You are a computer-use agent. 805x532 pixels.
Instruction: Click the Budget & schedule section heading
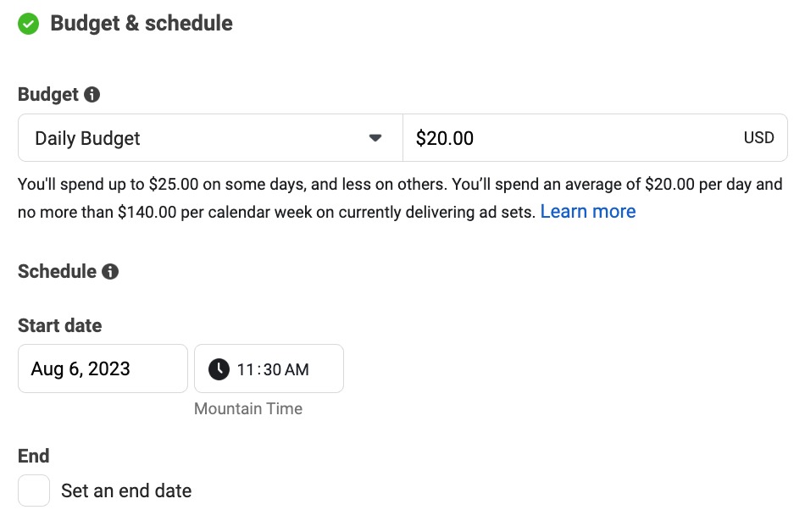[x=142, y=24]
